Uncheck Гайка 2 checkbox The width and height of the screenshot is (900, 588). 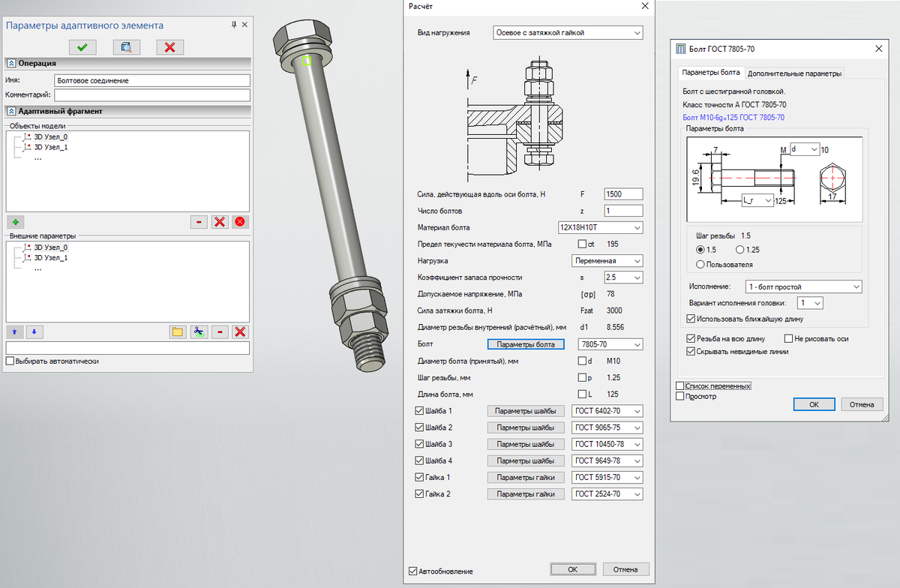point(418,494)
